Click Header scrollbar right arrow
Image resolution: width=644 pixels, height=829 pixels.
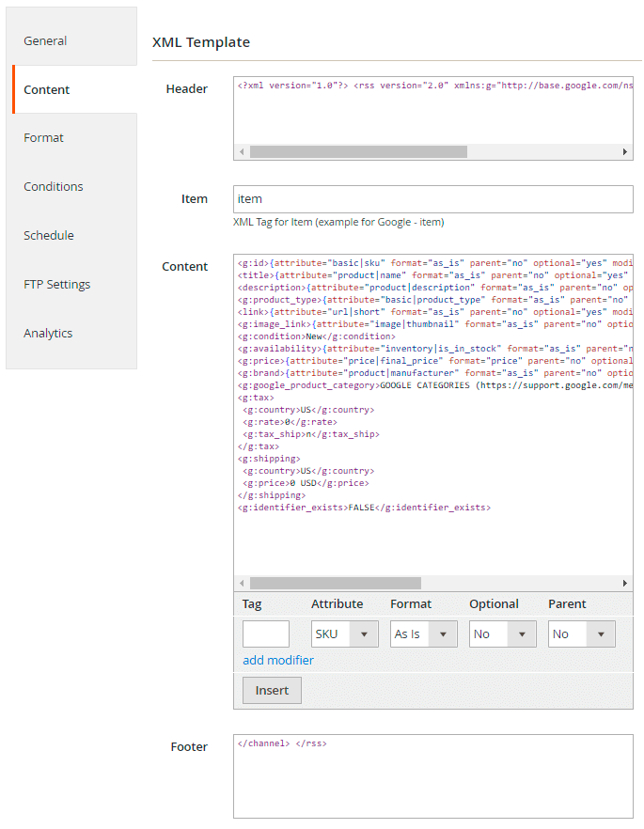click(x=625, y=152)
